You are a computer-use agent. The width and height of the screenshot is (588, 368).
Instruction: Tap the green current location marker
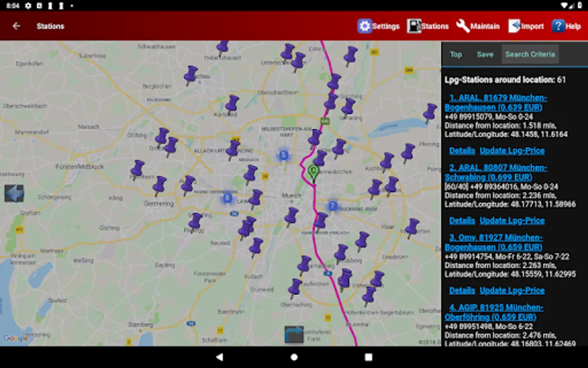point(313,173)
